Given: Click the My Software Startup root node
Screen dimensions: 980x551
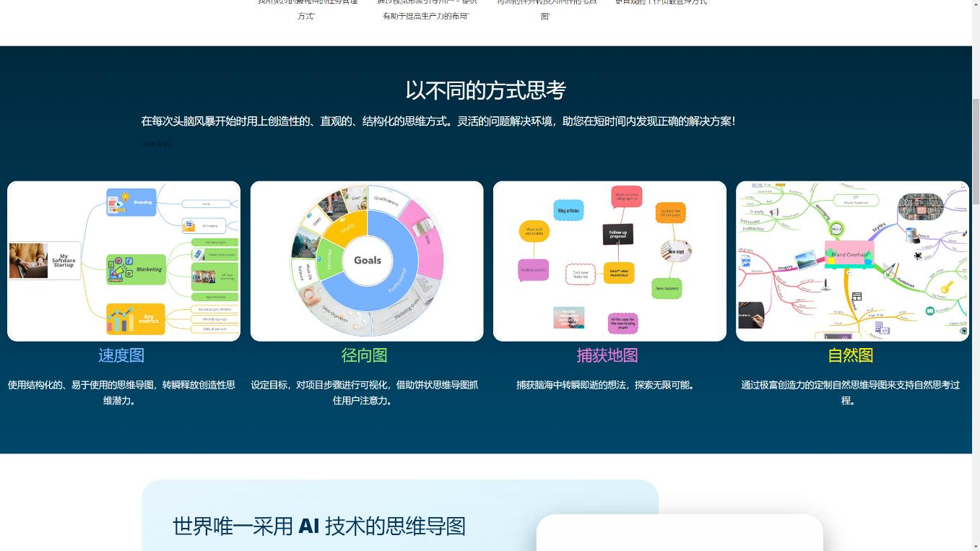Looking at the screenshot, I should (45, 261).
